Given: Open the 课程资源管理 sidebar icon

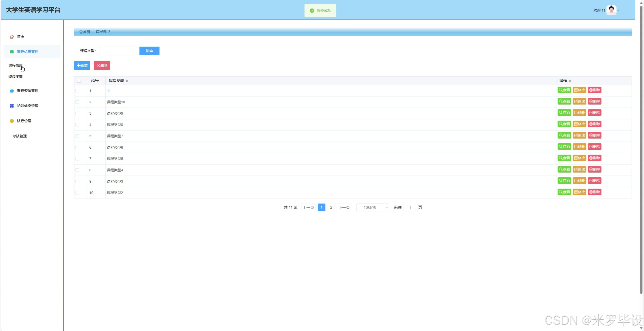Looking at the screenshot, I should (12, 91).
